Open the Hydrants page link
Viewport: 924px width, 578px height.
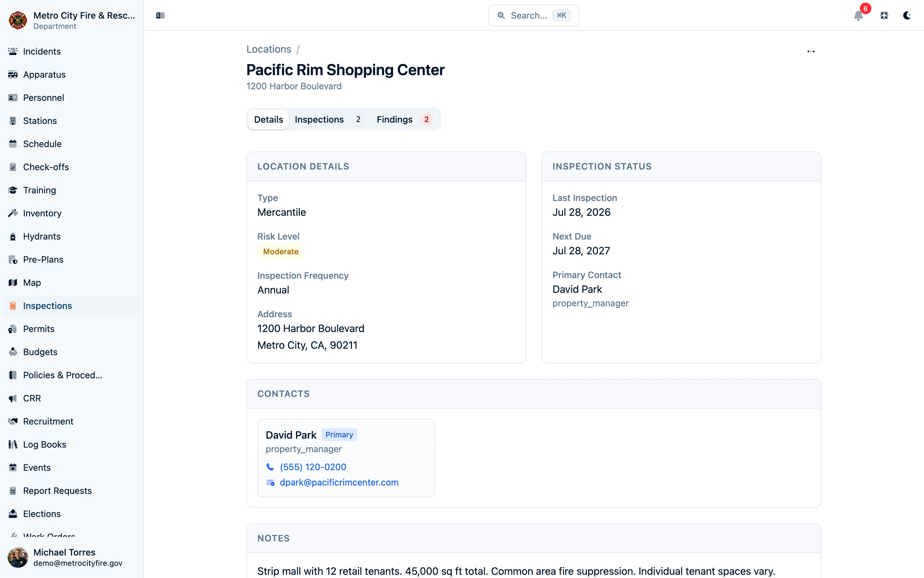pyautogui.click(x=72, y=236)
